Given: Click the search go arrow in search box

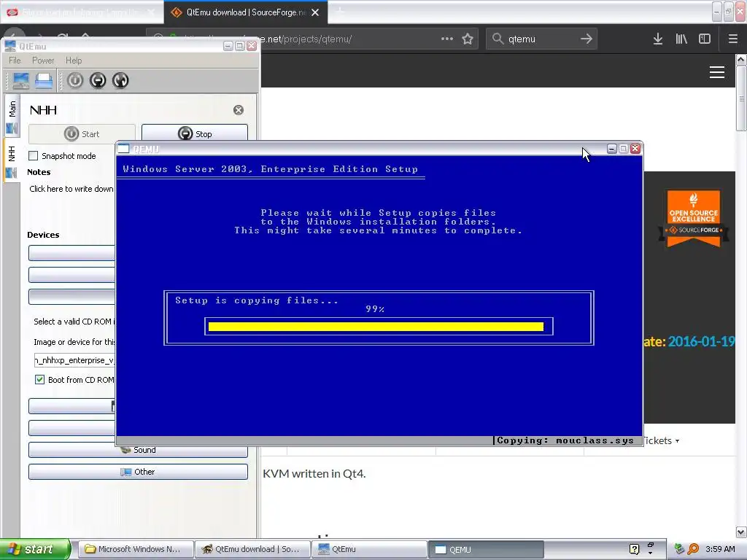Looking at the screenshot, I should [x=587, y=39].
